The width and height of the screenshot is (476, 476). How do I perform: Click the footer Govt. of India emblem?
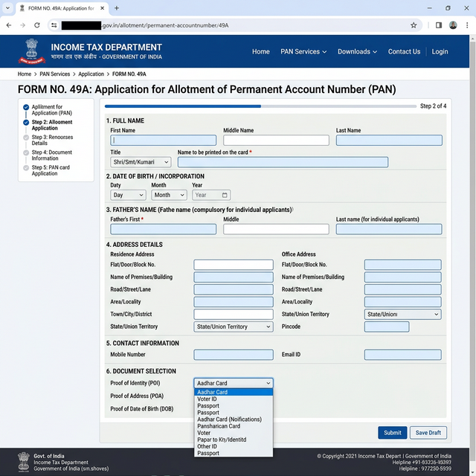tap(23, 462)
